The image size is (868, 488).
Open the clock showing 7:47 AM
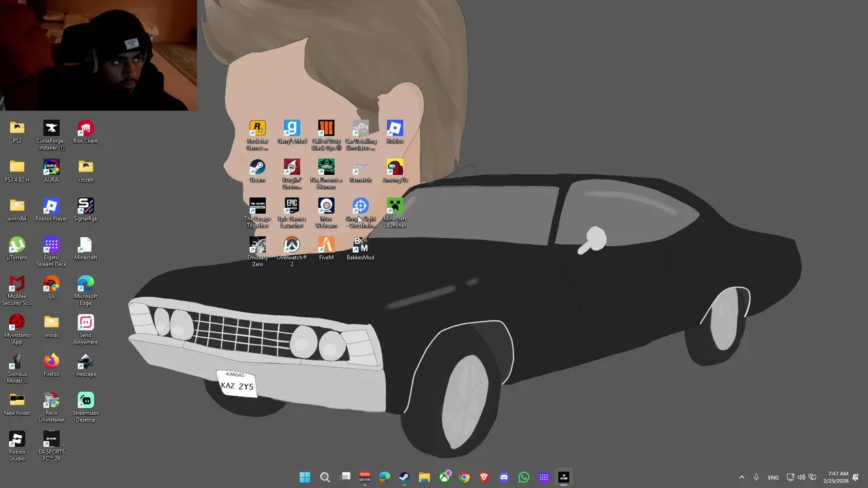pos(835,477)
